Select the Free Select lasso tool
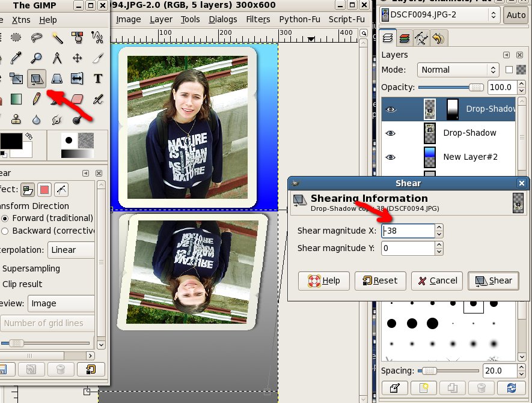This screenshot has width=532, height=403. click(36, 37)
